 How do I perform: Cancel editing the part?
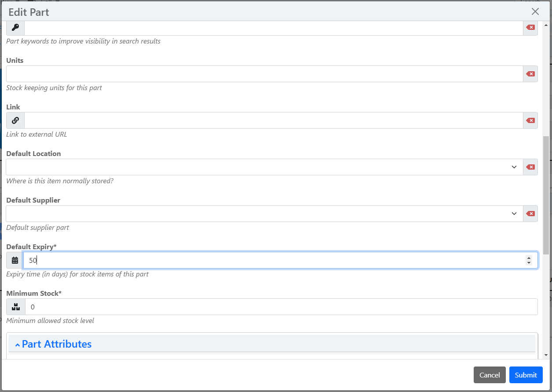coord(489,375)
